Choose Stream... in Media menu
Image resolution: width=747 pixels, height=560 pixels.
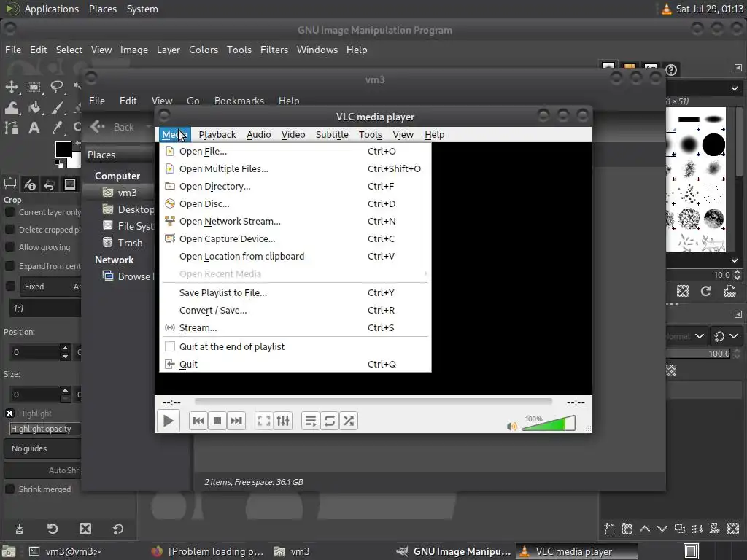(295, 327)
